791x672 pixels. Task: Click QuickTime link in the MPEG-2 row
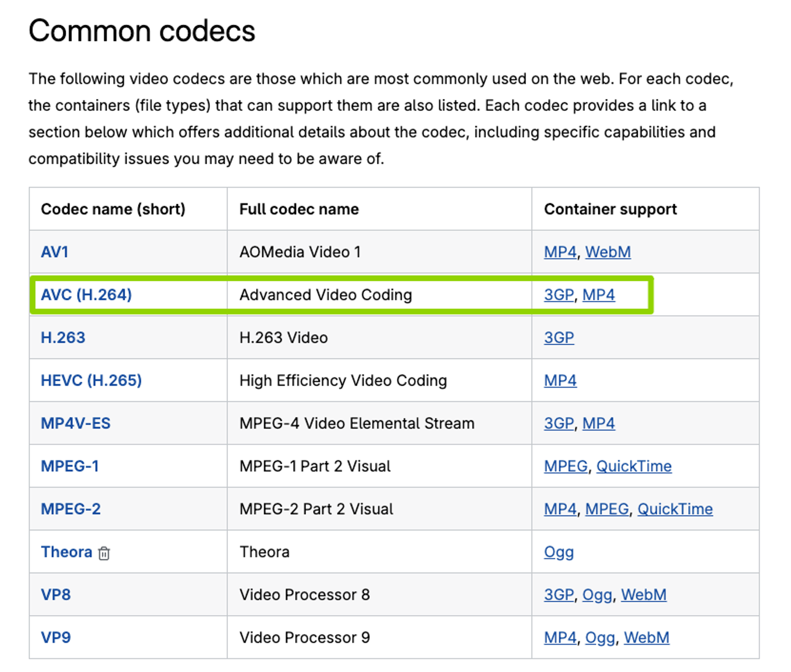[675, 509]
